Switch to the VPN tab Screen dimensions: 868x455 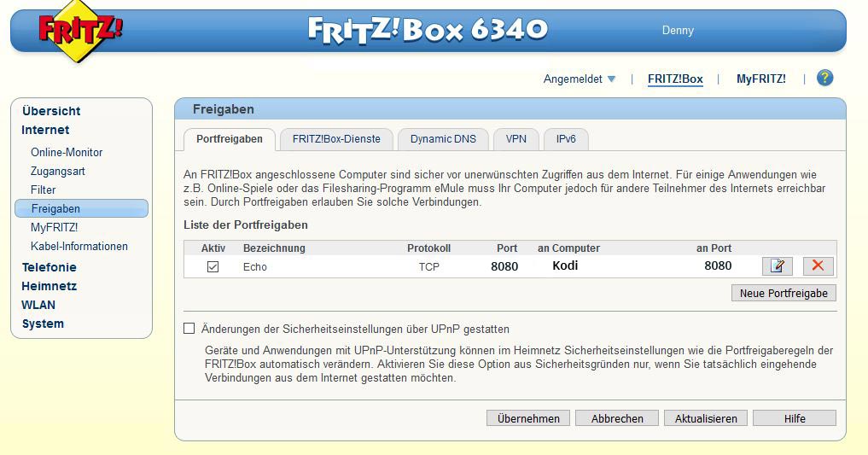[x=516, y=139]
